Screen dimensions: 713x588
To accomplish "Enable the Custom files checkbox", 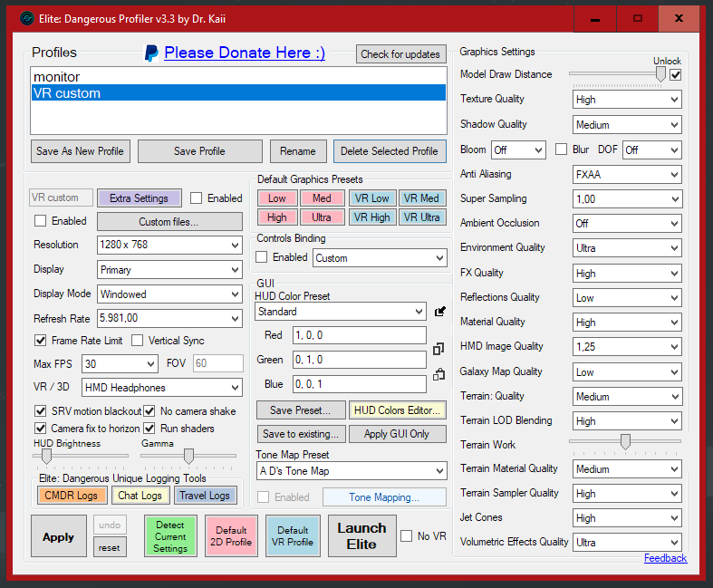I will tap(41, 221).
